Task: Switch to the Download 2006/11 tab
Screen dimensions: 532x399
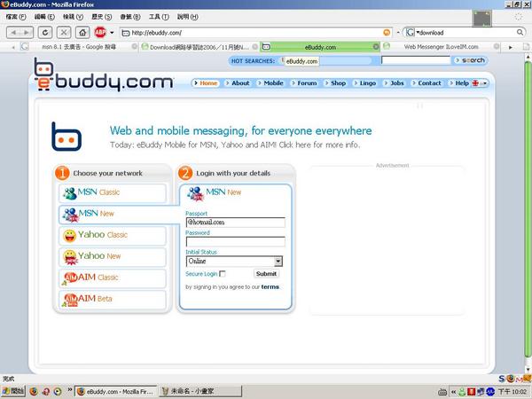Action: pyautogui.click(x=199, y=47)
